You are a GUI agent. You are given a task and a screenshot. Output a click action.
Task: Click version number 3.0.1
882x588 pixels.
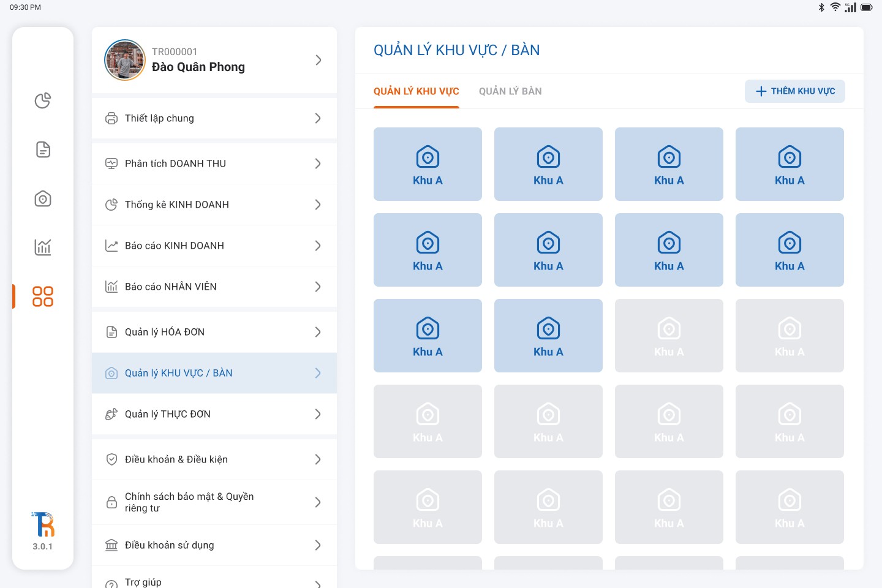[43, 546]
